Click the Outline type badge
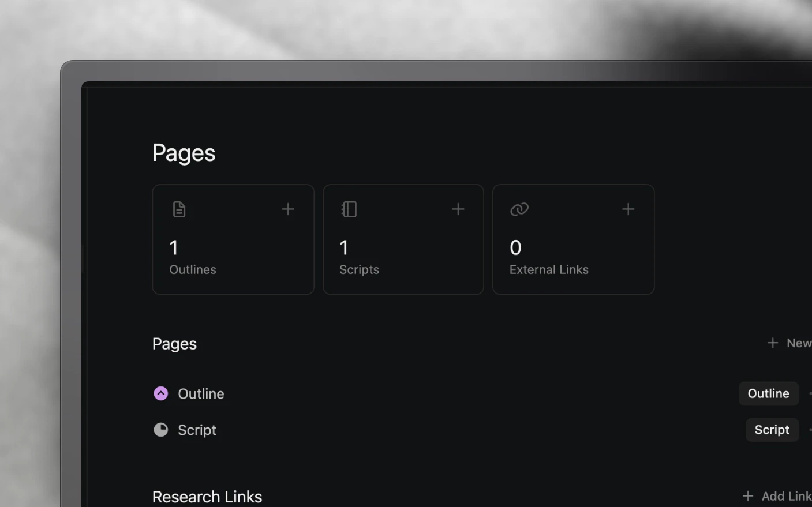 pos(769,393)
